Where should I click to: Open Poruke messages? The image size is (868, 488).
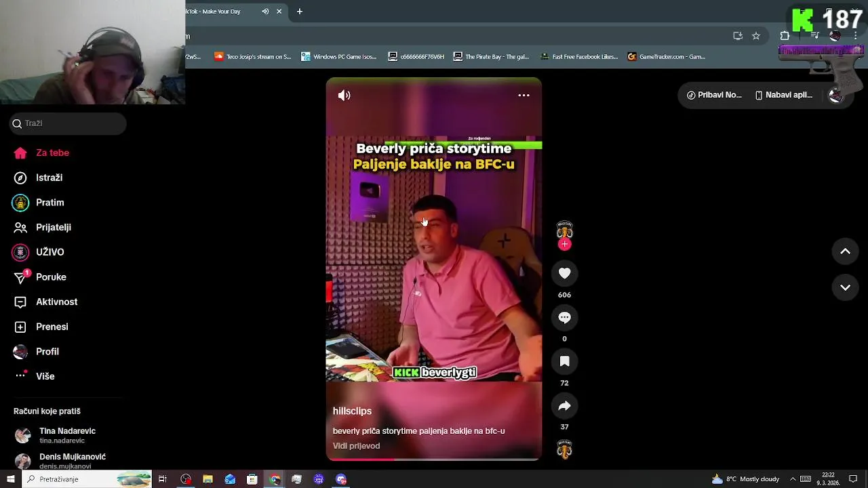[41, 277]
